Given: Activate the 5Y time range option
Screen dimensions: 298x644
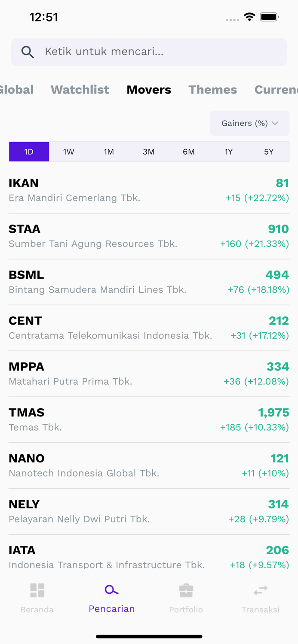Looking at the screenshot, I should (269, 152).
